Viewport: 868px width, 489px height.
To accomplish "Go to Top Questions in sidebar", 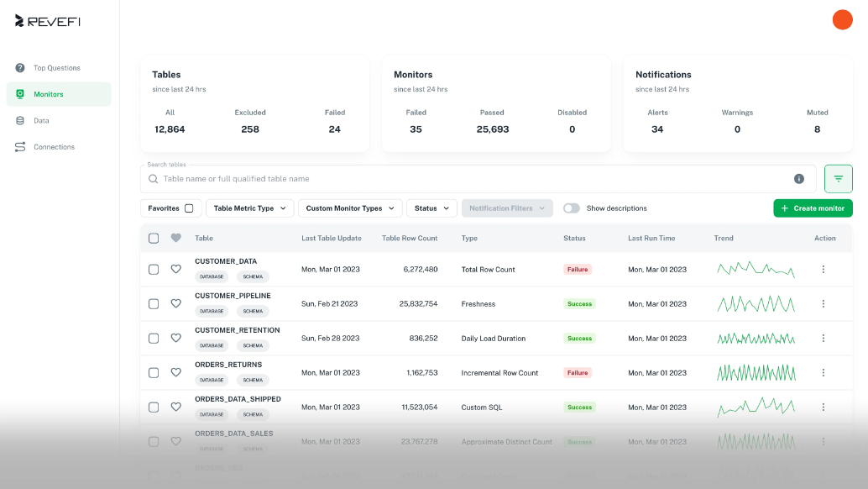I will coord(57,68).
